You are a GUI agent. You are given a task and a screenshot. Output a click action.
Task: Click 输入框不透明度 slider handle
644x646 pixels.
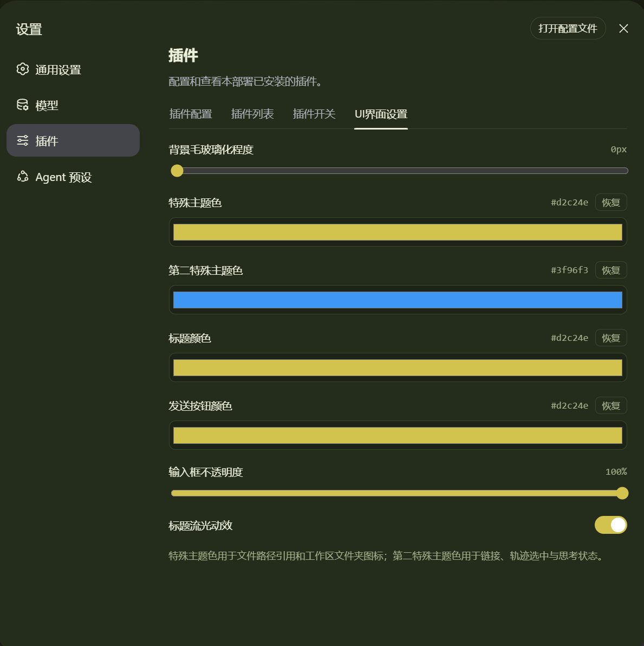(x=622, y=493)
